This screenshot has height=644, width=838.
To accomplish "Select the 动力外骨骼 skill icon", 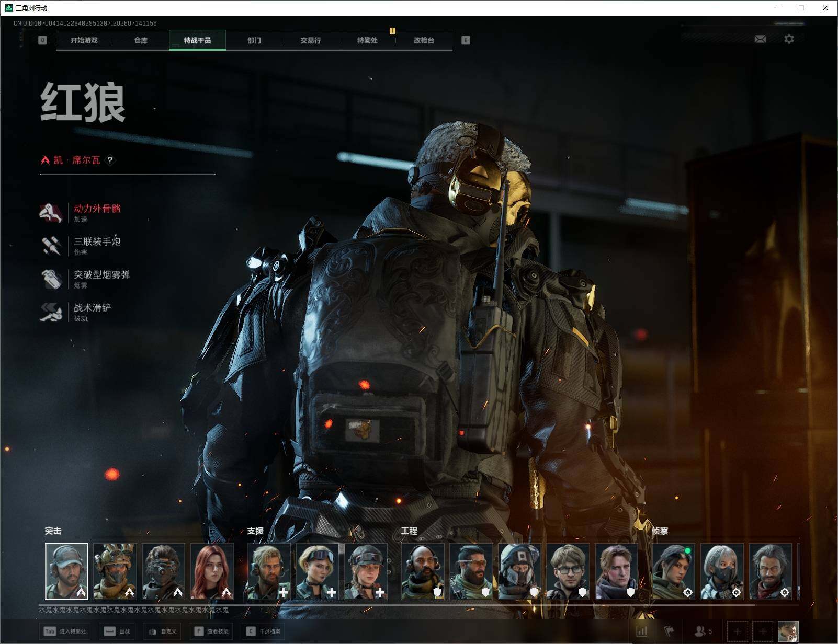I will click(x=51, y=213).
